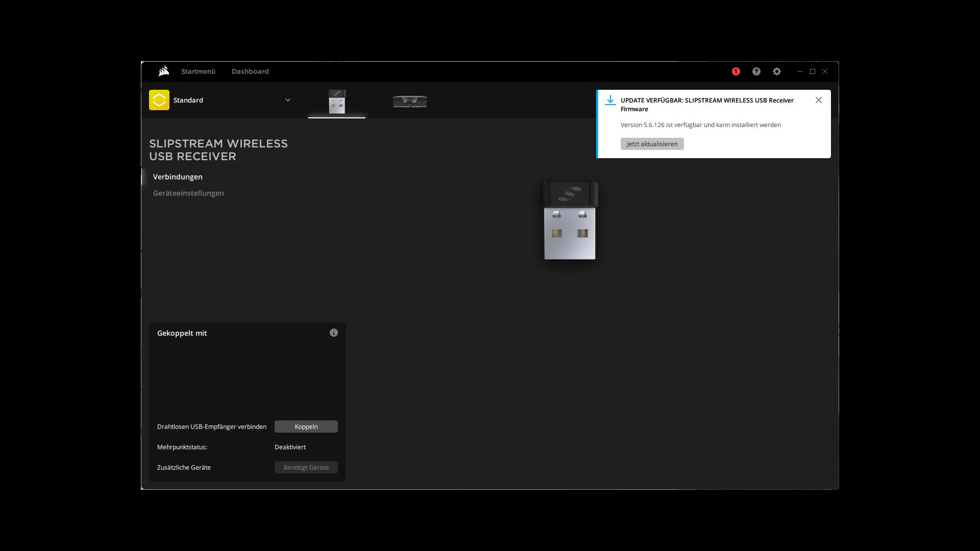The height and width of the screenshot is (551, 980).
Task: Open Geräteeinstellungen section
Action: (188, 193)
